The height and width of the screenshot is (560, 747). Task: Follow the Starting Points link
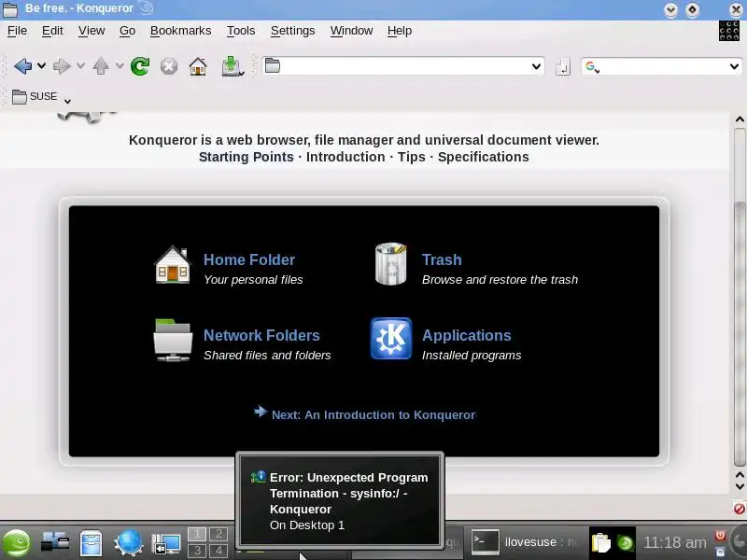coord(246,157)
